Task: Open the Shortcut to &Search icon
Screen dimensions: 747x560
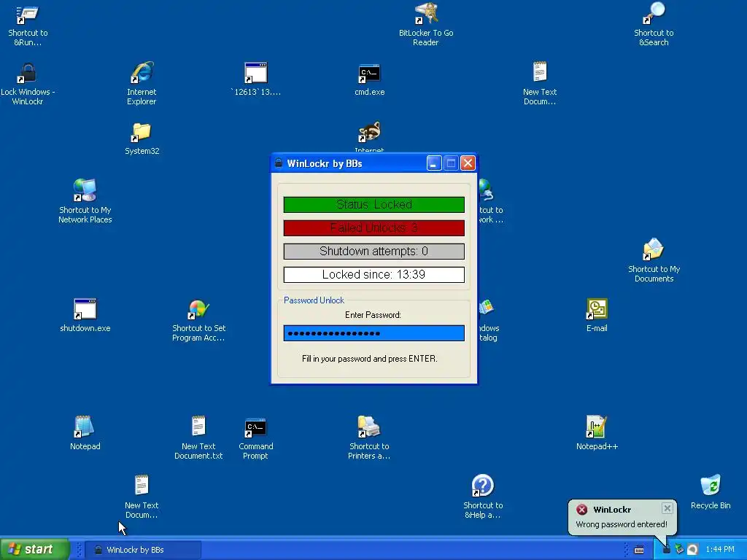Action: (654, 25)
